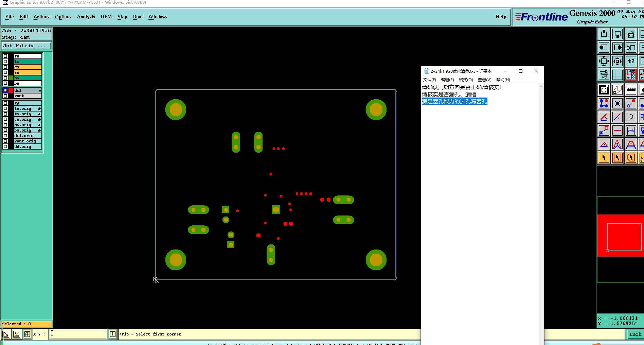This screenshot has width=644, height=345.
Task: Click the blue connected-nodes net icon
Action: pos(604,103)
